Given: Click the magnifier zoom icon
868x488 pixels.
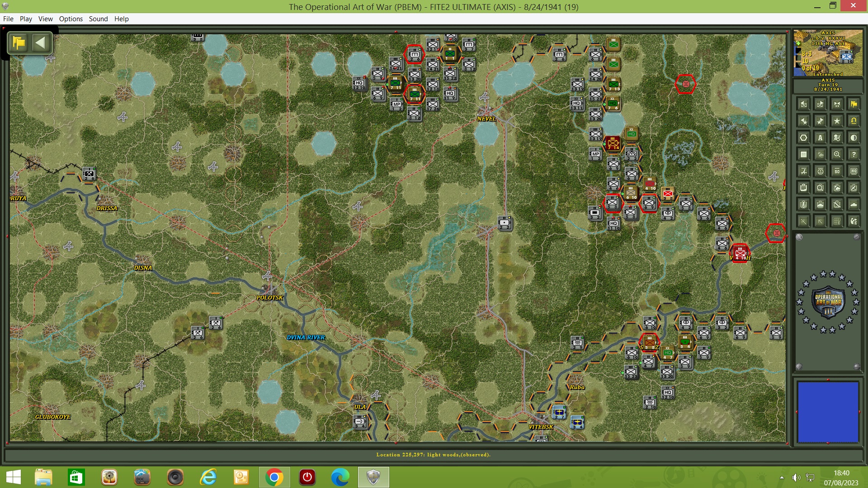Looking at the screenshot, I should pos(837,155).
